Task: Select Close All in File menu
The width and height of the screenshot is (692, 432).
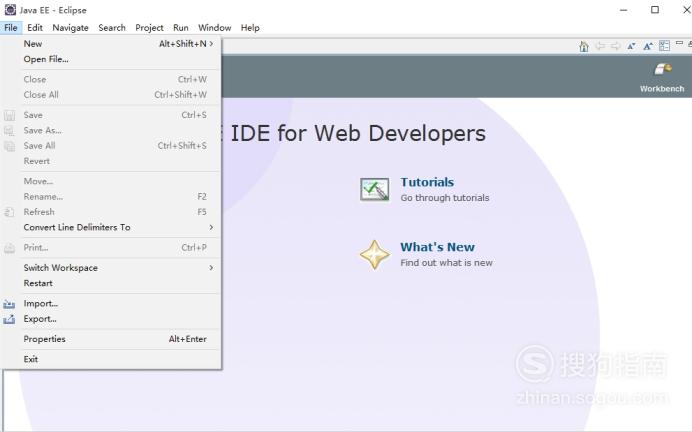Action: click(111, 95)
